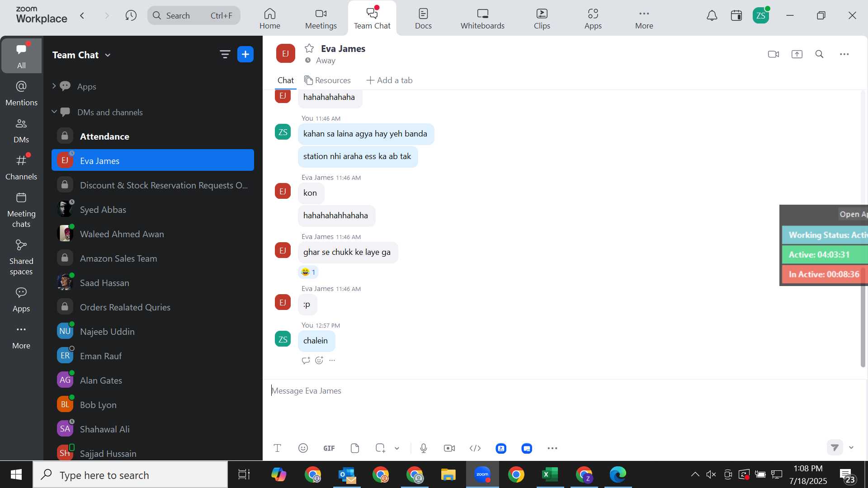868x488 pixels.
Task: Start a video meeting with Eva James
Action: click(x=774, y=54)
